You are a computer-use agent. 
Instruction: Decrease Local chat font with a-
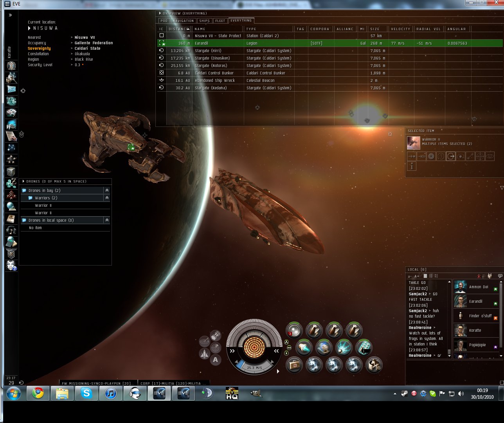[x=410, y=276]
